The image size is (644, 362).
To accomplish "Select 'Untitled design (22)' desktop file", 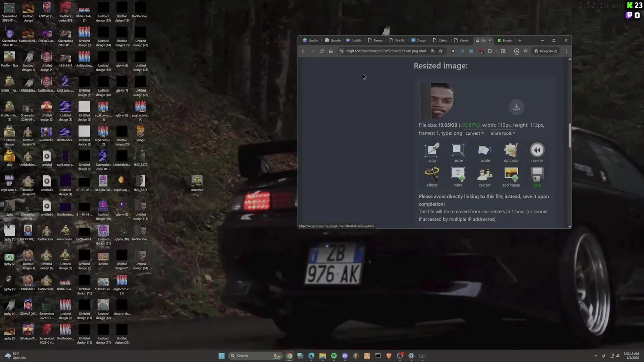I will (122, 334).
